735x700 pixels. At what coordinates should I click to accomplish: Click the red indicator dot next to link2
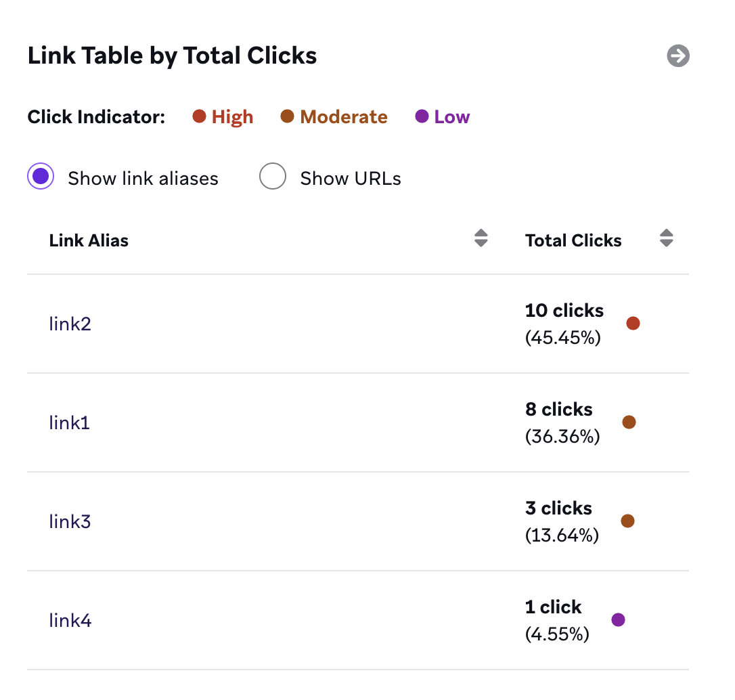(x=633, y=323)
